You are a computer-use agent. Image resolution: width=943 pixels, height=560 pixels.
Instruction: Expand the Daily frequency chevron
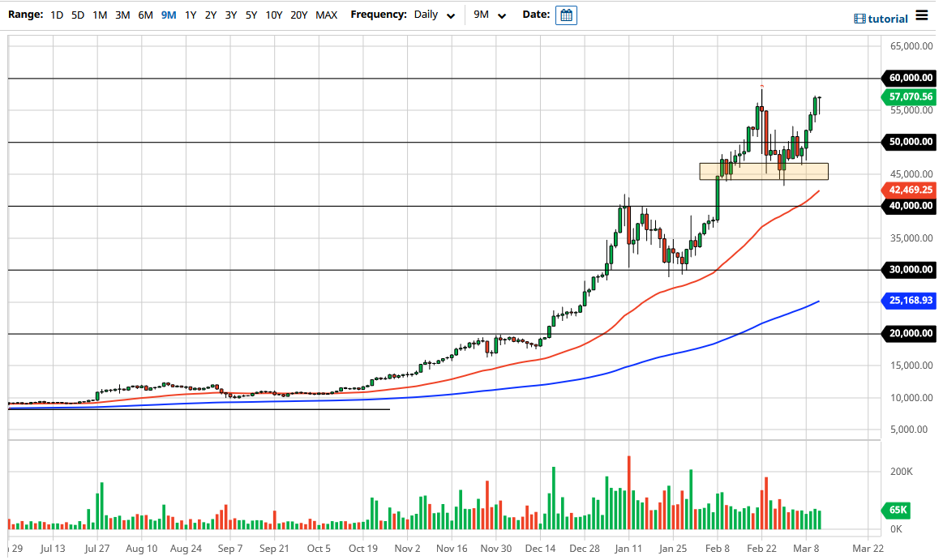tap(452, 15)
